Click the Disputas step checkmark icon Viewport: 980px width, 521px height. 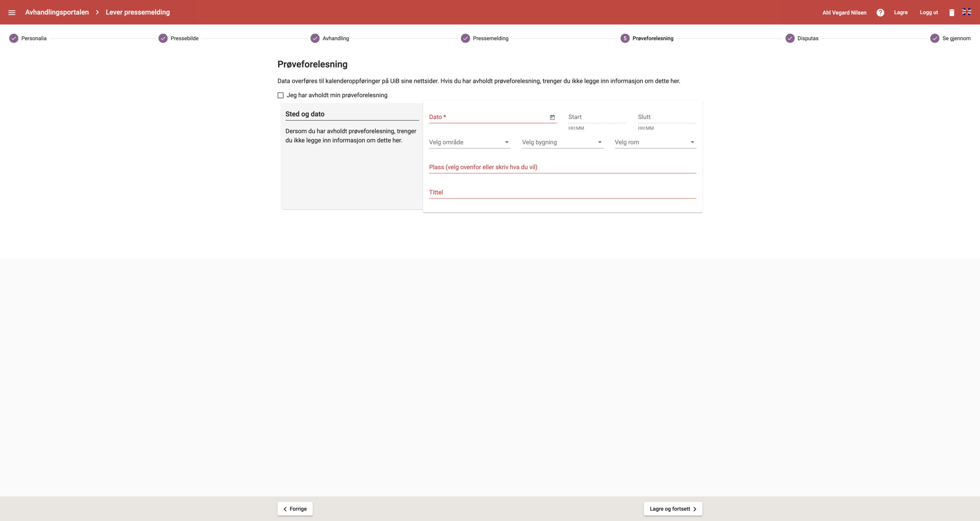coord(790,38)
